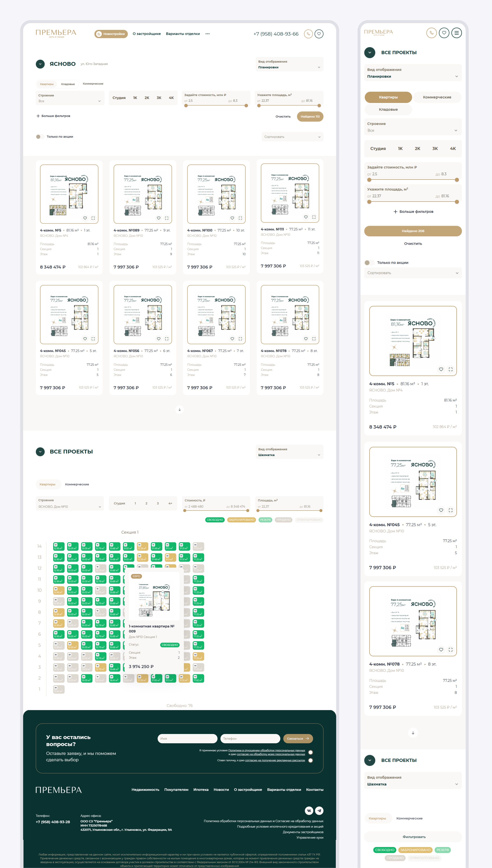Open VK social network icon in footer

pos(309,811)
